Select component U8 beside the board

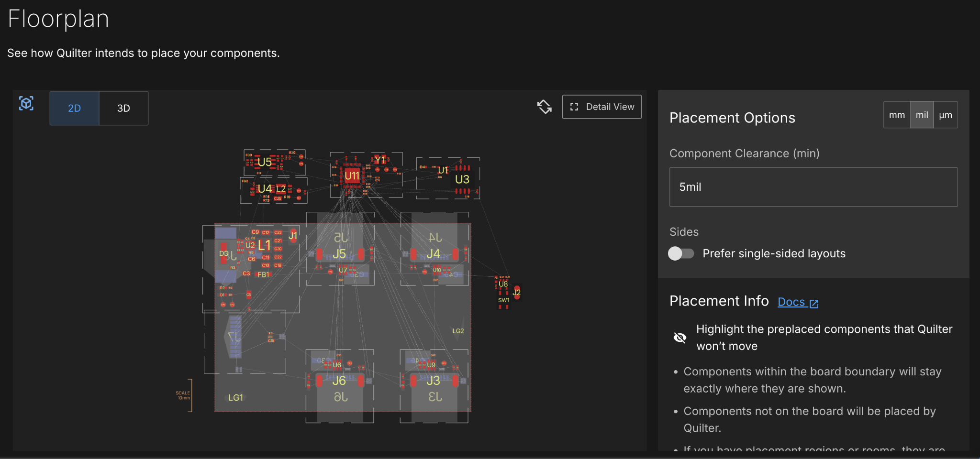tap(503, 284)
